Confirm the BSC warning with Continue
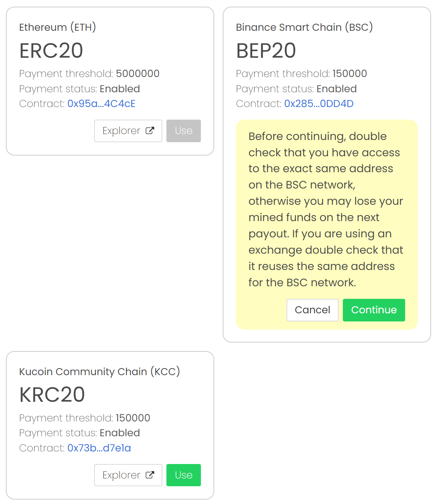The image size is (437, 504). coord(374,310)
